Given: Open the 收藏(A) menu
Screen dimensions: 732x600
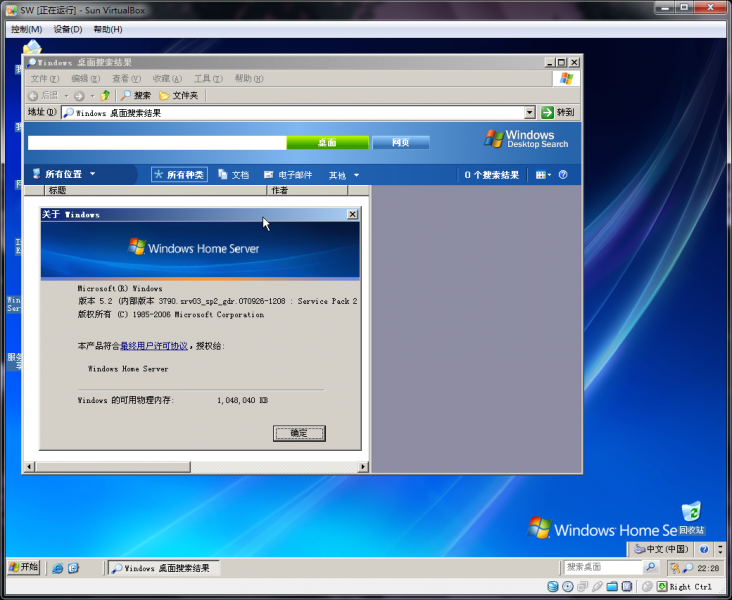Looking at the screenshot, I should coord(167,78).
